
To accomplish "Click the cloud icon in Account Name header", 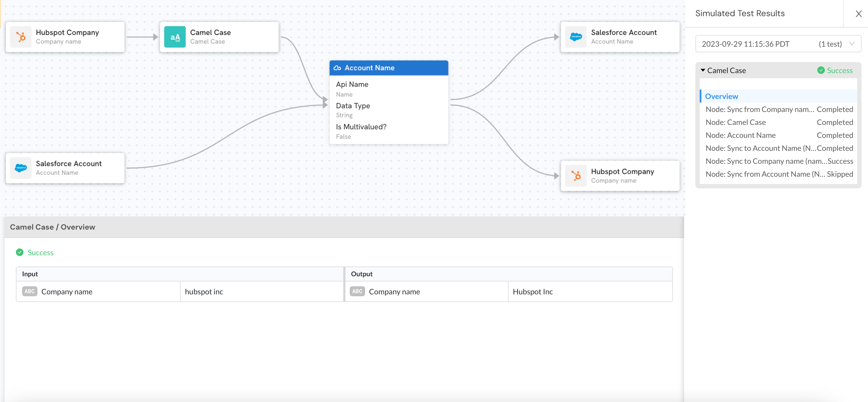I will click(x=337, y=68).
